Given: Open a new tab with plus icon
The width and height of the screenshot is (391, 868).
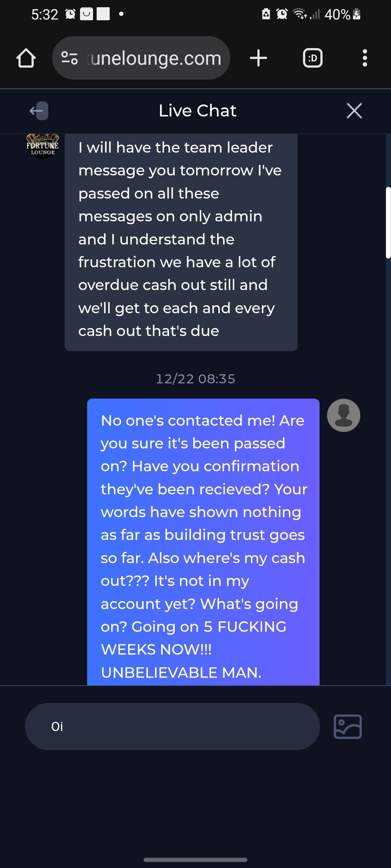Looking at the screenshot, I should coord(258,58).
